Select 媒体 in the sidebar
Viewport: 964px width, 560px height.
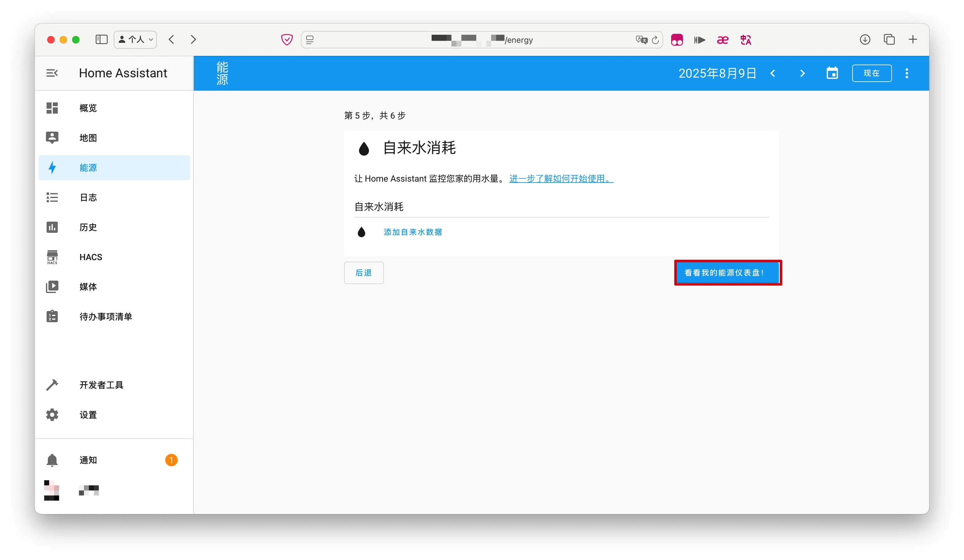[114, 287]
